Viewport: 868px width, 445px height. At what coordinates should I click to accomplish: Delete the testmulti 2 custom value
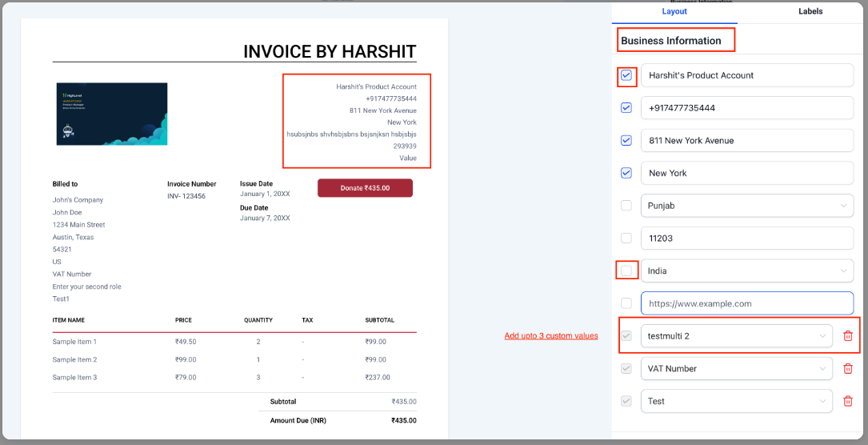[x=847, y=336]
